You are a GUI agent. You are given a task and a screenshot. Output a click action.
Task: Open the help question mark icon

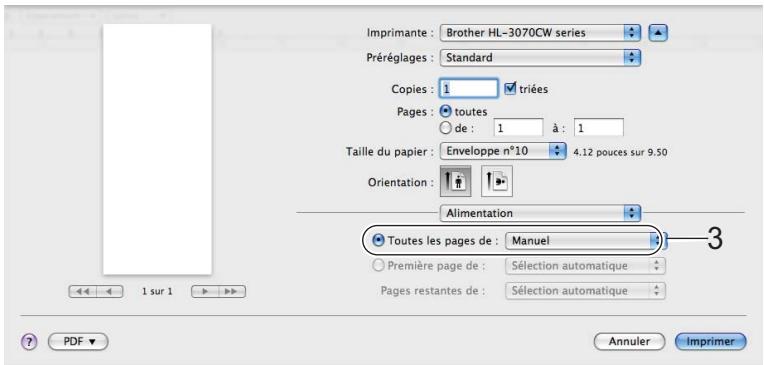pyautogui.click(x=30, y=342)
